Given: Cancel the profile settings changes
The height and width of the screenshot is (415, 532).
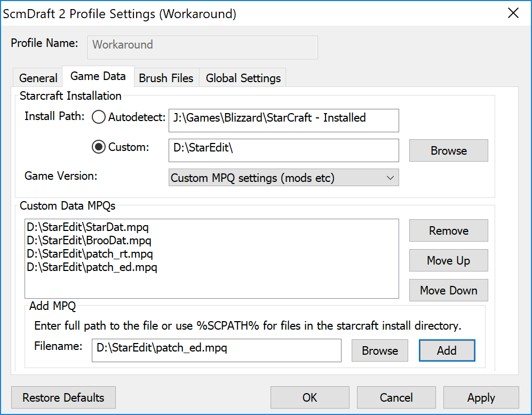Looking at the screenshot, I should click(x=396, y=398).
